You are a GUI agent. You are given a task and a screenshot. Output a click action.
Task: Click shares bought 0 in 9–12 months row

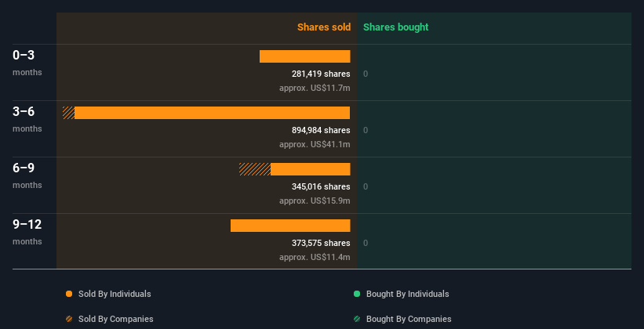coord(366,244)
